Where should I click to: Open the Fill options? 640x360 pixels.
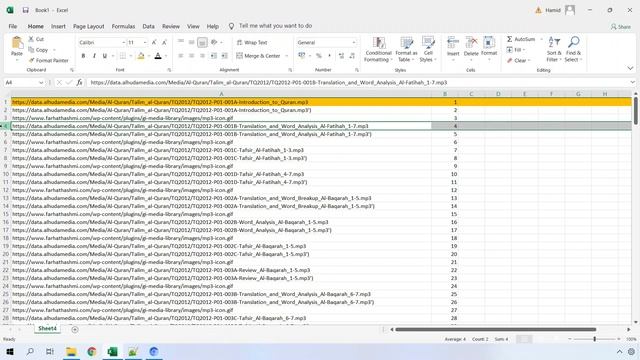pos(515,50)
